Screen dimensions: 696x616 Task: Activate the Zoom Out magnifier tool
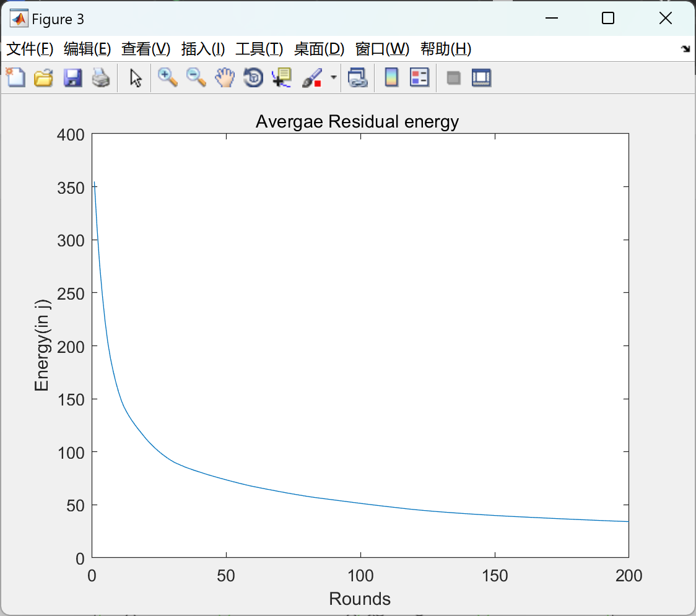(196, 77)
